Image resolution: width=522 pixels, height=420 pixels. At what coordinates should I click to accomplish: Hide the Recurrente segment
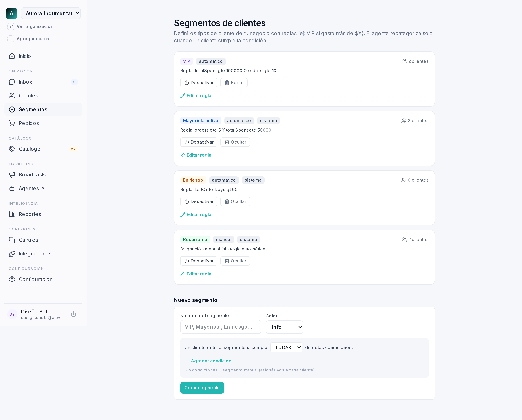pyautogui.click(x=235, y=261)
